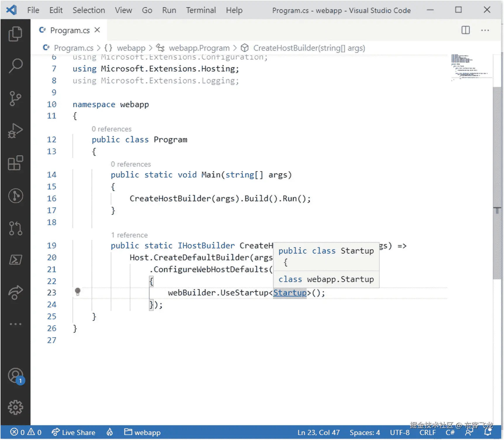Switch language mode by clicking C#
Viewport: 504px width, 440px height.
coord(450,432)
